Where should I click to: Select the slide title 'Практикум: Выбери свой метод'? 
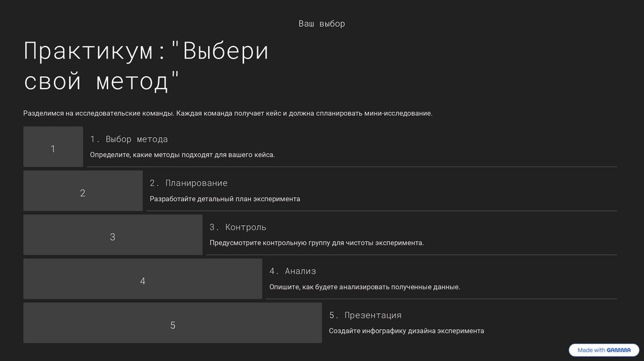[x=146, y=65]
